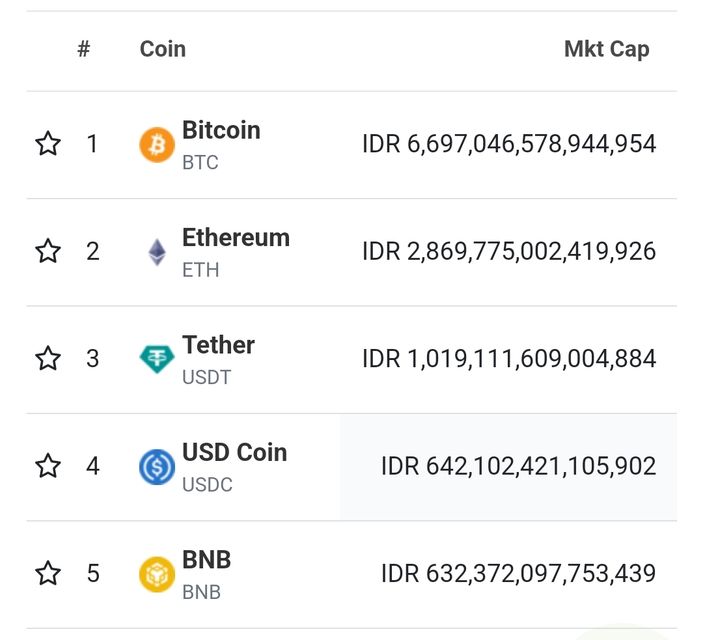
Task: Open the USD Coin page link
Action: coord(234,453)
